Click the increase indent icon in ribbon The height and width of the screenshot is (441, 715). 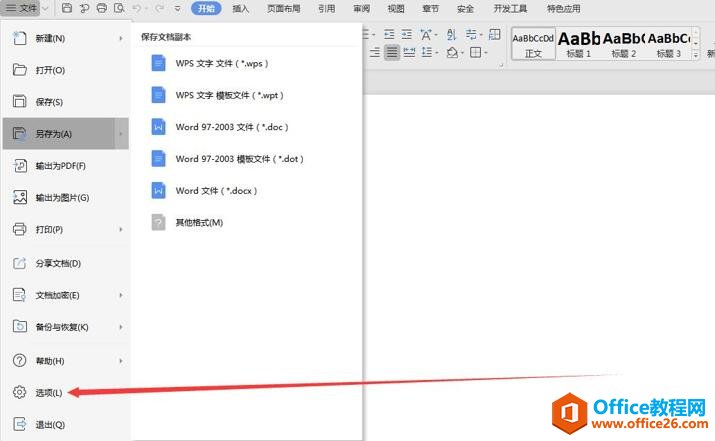point(407,34)
